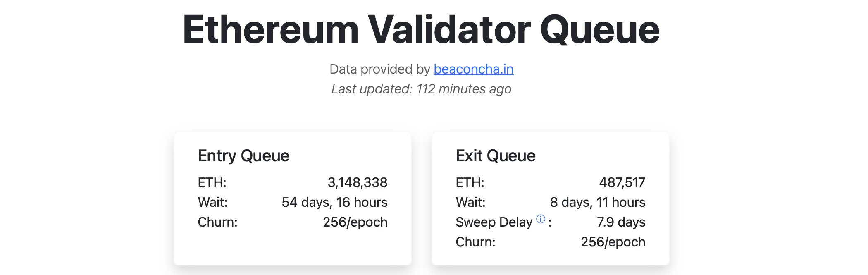Screen dimensions: 868x275
Task: Click the Churn label in Exit Queue
Action: (475, 242)
